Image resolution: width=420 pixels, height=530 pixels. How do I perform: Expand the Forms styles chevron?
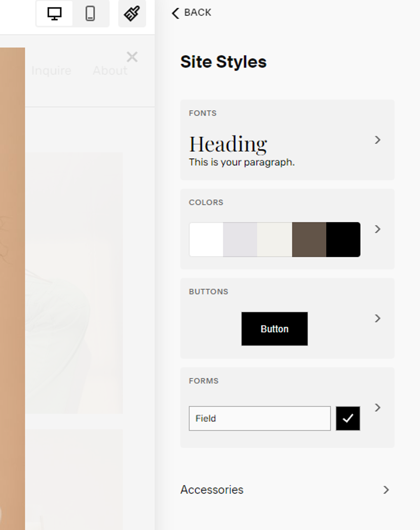pos(378,408)
